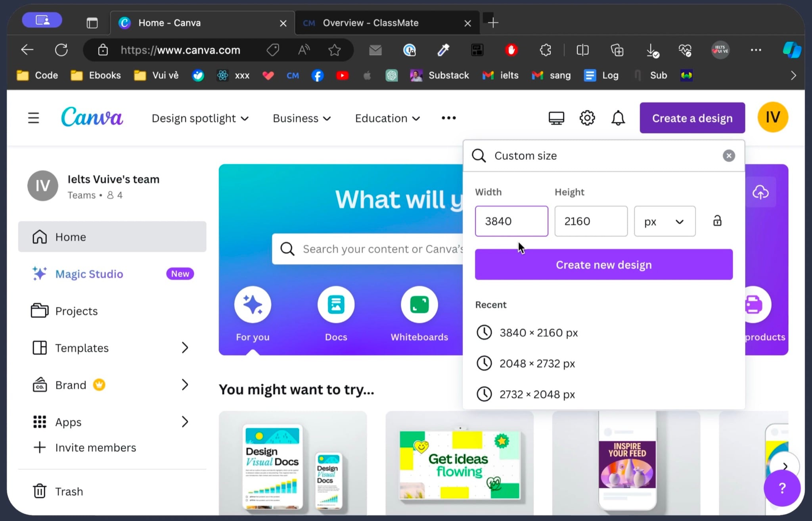
Task: Switch to the Overview - ClassMate tab
Action: tap(387, 23)
